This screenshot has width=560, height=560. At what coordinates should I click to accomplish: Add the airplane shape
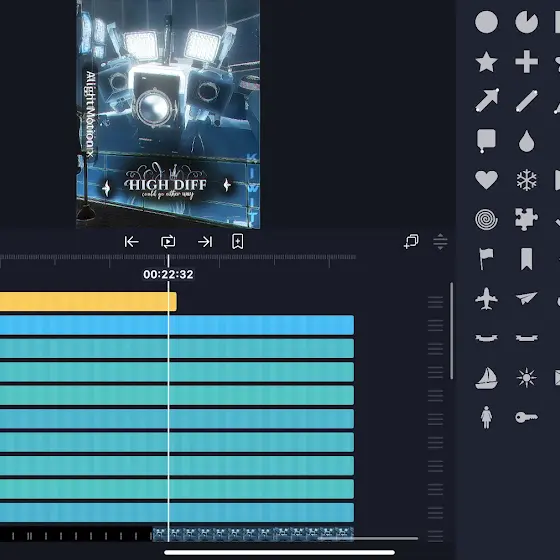coord(486,299)
